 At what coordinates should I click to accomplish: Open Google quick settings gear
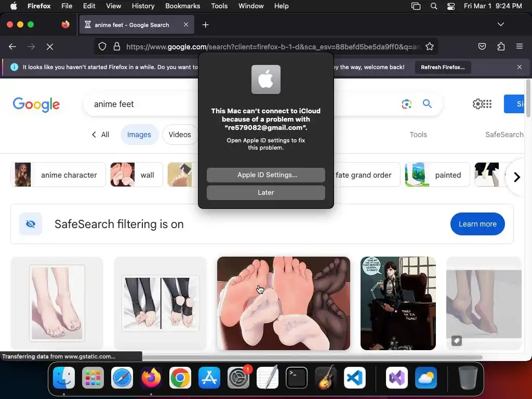click(x=477, y=104)
